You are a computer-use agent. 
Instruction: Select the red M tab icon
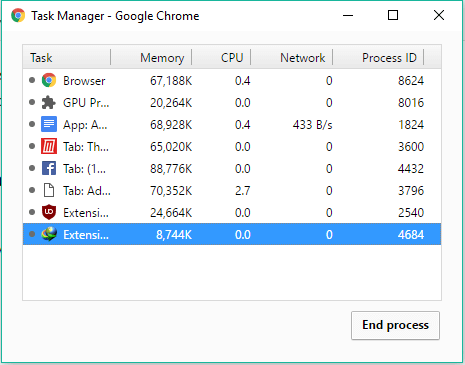click(x=49, y=146)
